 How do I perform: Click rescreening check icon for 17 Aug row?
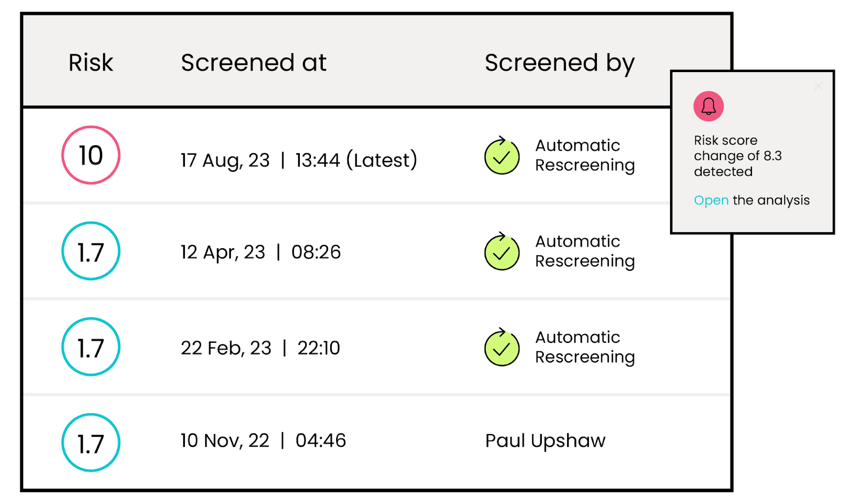click(x=502, y=156)
